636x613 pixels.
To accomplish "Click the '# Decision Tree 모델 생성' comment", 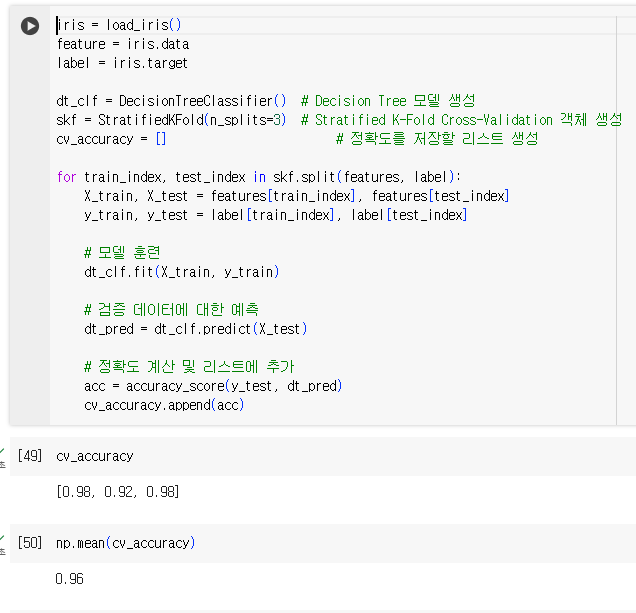I will click(x=388, y=101).
